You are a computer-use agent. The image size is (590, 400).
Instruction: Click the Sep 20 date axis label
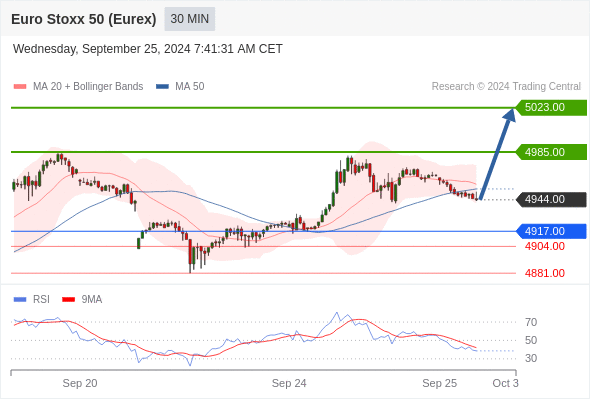click(80, 383)
